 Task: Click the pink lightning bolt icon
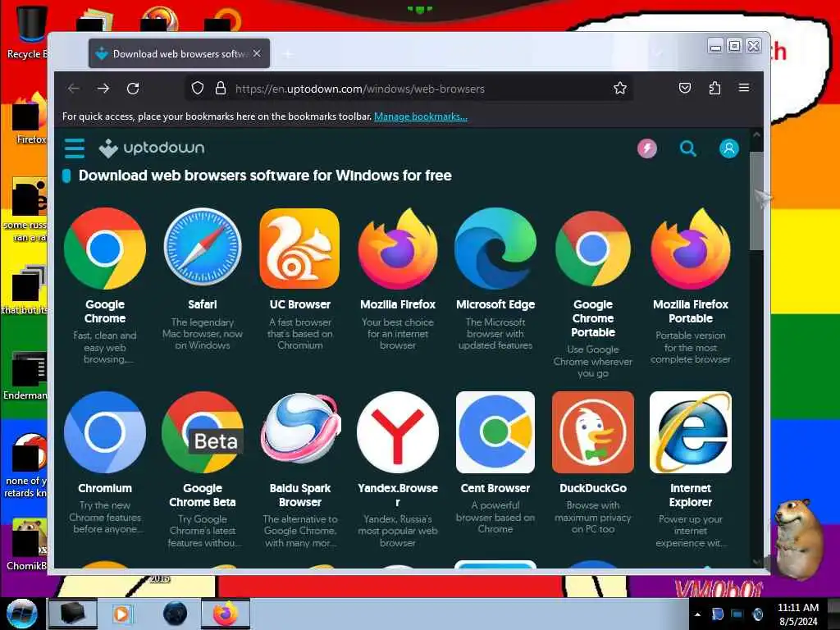[647, 148]
